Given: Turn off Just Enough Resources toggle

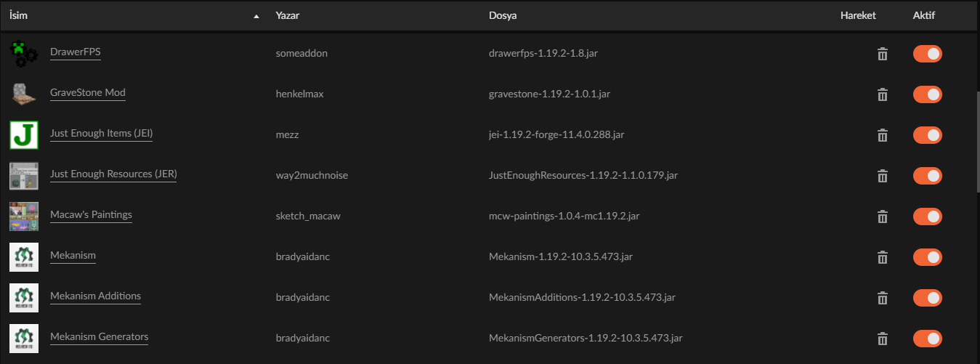Looking at the screenshot, I should [927, 176].
